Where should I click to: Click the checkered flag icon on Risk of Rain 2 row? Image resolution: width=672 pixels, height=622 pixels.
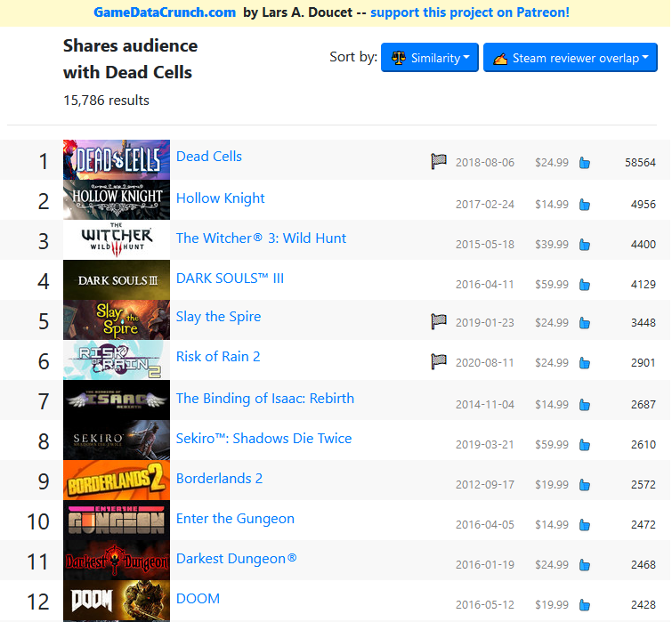(439, 361)
